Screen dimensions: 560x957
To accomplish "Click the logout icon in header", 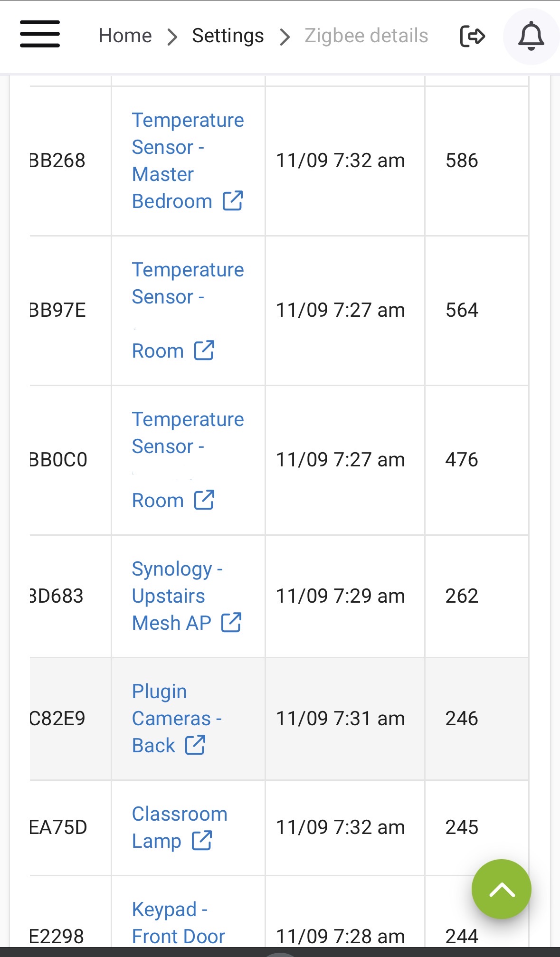I will pos(472,36).
